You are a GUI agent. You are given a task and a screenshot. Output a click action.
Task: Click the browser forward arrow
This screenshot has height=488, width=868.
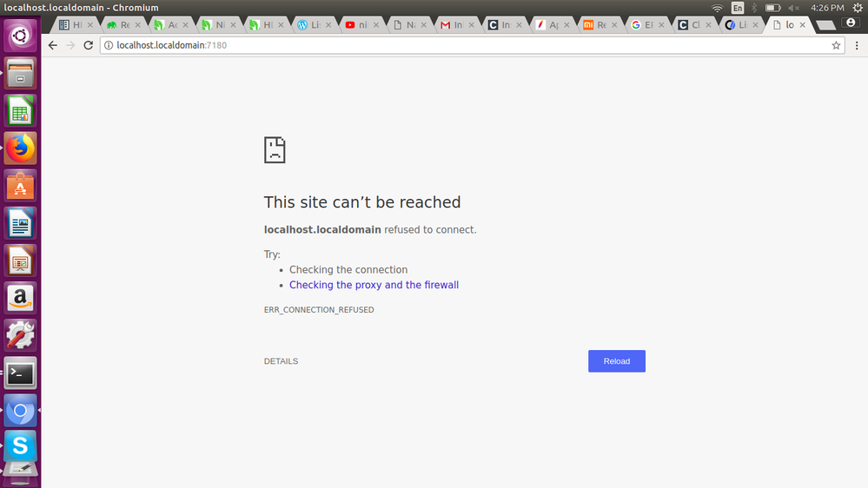point(70,45)
